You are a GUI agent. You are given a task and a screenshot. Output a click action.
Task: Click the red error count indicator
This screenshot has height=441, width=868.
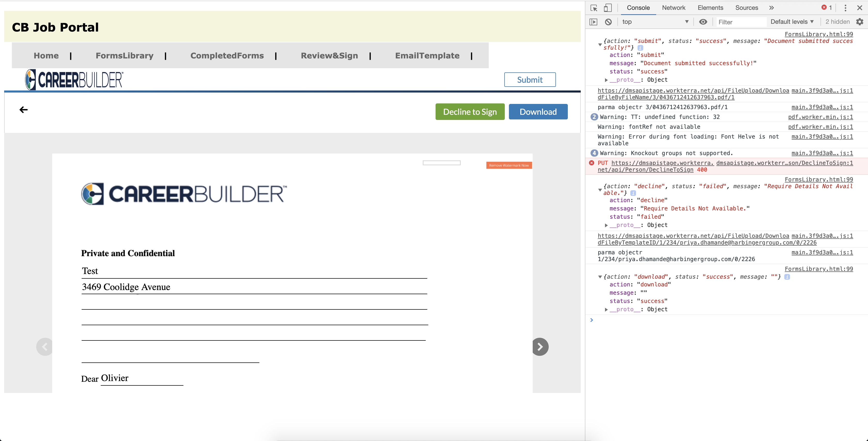(x=827, y=7)
